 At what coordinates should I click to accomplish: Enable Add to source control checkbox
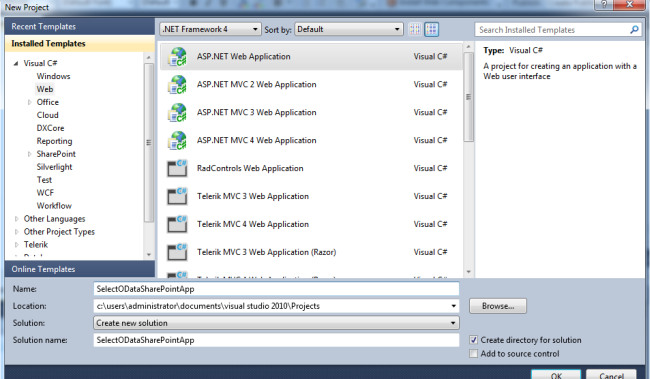coord(473,354)
